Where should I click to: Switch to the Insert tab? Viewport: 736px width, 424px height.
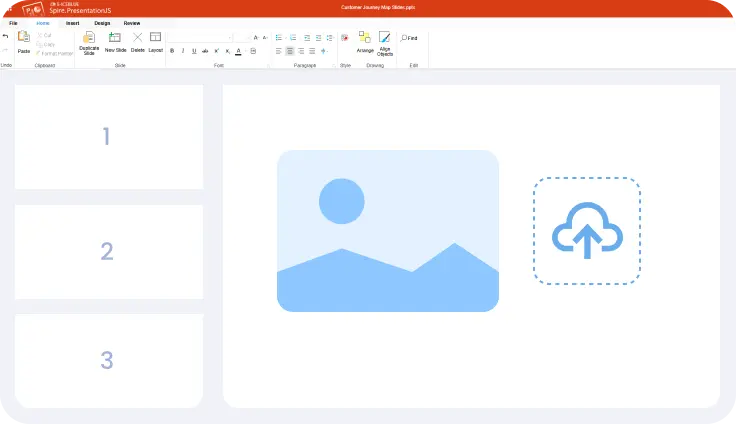73,22
